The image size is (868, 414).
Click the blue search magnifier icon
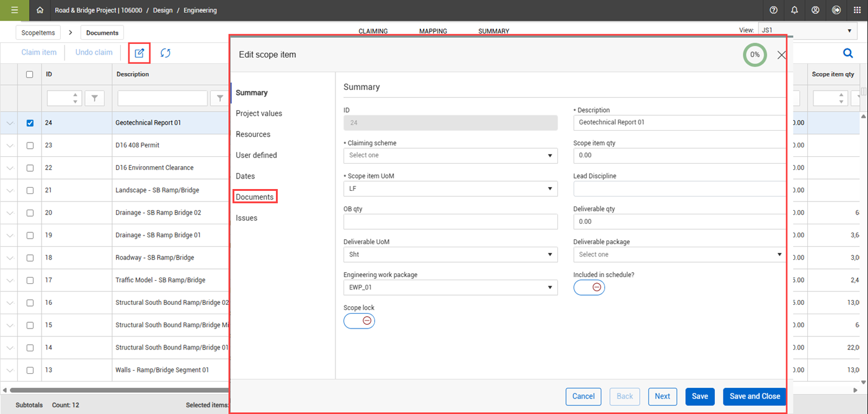point(848,53)
